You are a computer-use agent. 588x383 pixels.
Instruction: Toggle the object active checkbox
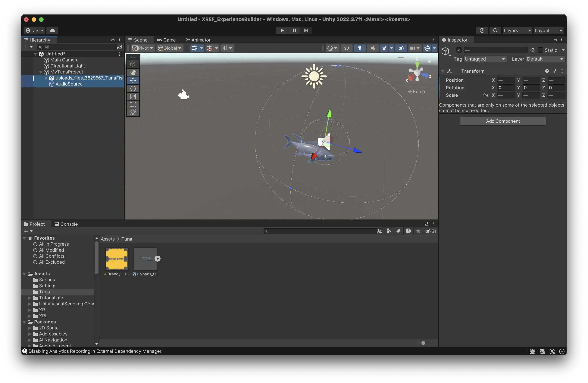click(459, 50)
